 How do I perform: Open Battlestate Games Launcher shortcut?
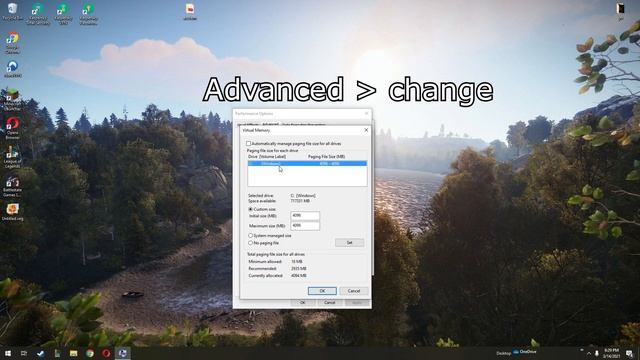(12, 187)
